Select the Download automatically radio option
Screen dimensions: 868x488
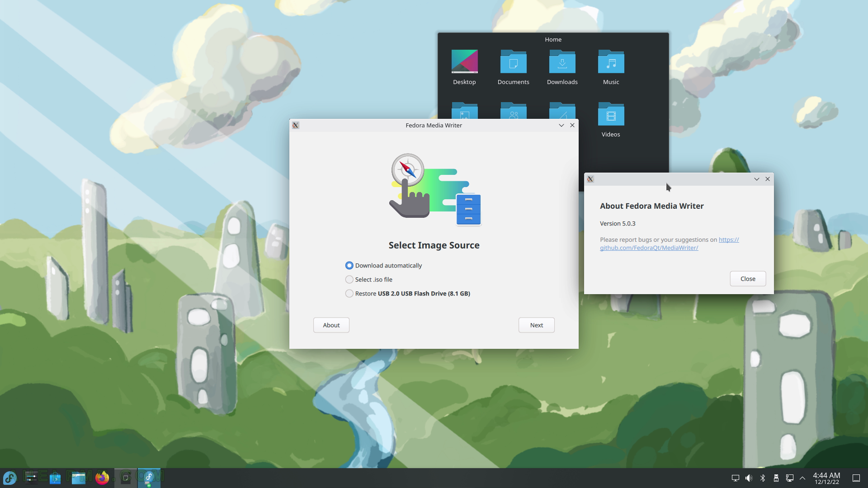point(383,266)
